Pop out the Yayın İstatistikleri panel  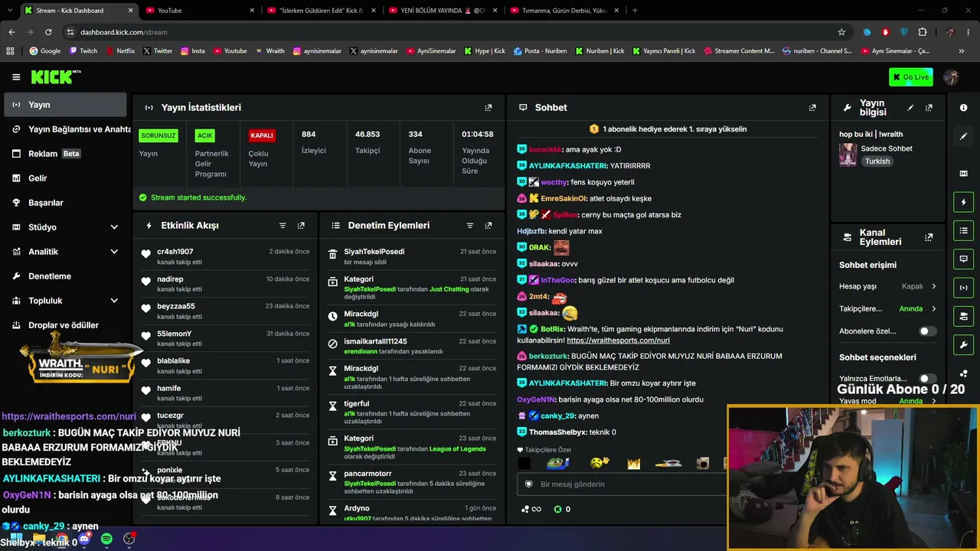488,108
